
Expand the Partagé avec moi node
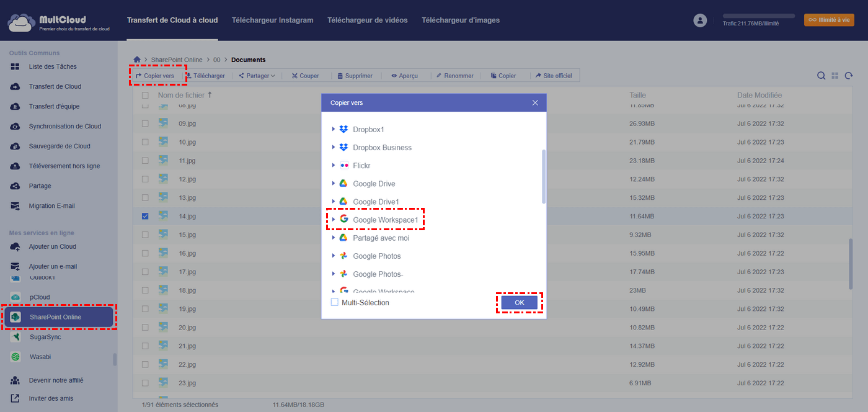tap(334, 237)
